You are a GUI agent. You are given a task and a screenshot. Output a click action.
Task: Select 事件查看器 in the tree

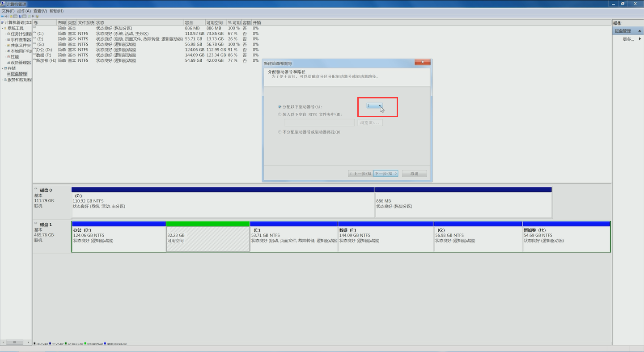tap(21, 39)
